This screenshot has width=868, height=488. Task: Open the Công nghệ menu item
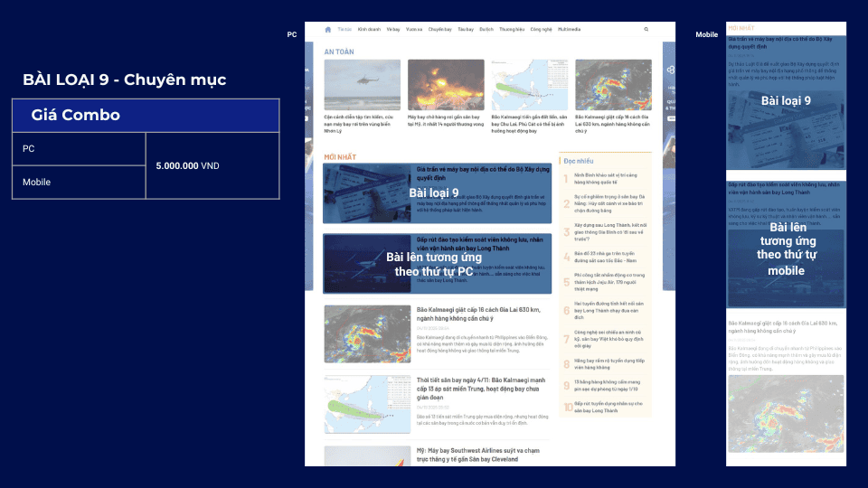(542, 29)
